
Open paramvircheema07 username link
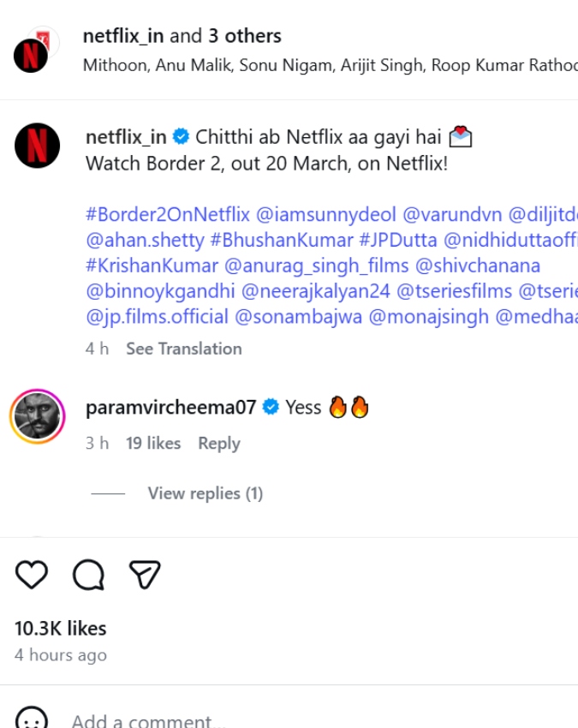[x=170, y=408]
